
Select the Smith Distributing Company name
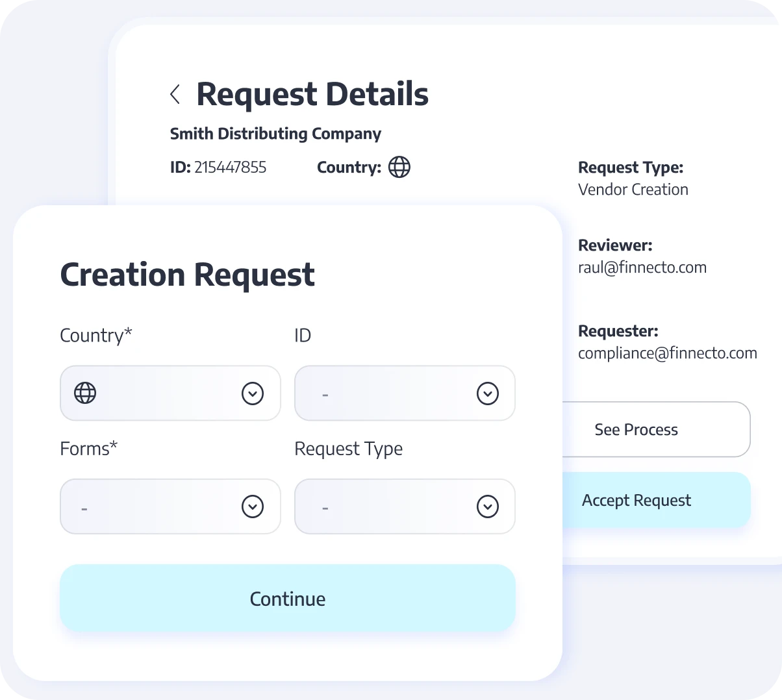(x=275, y=134)
